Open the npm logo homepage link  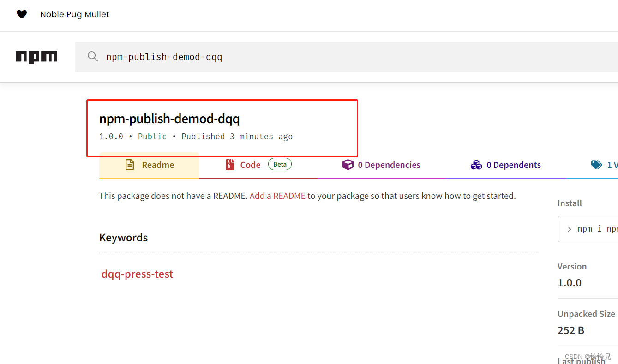click(x=36, y=57)
